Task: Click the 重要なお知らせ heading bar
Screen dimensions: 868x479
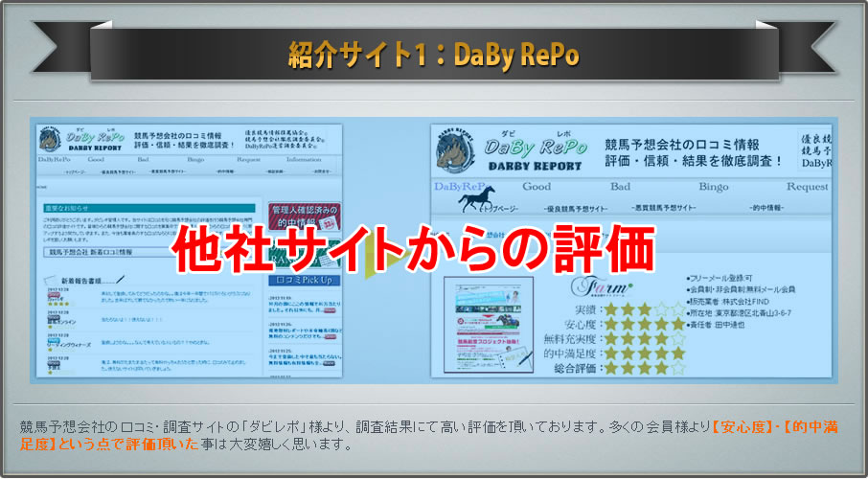Action: click(149, 208)
